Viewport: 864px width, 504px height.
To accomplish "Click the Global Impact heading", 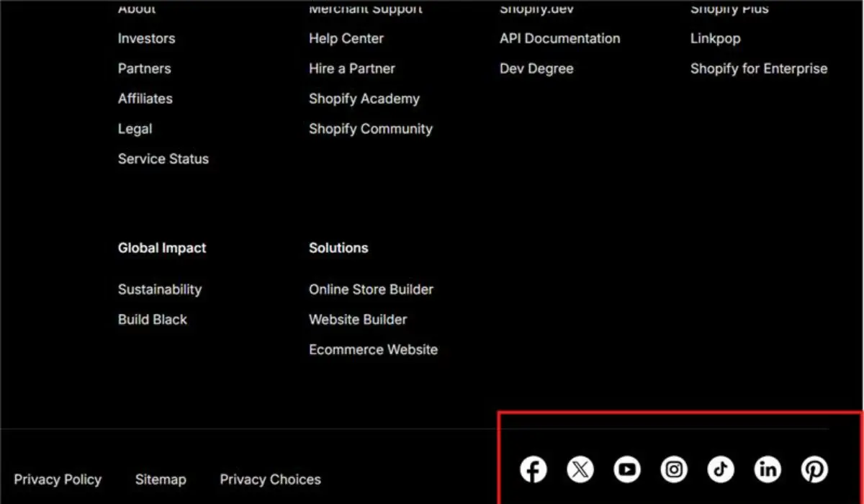I will click(162, 248).
